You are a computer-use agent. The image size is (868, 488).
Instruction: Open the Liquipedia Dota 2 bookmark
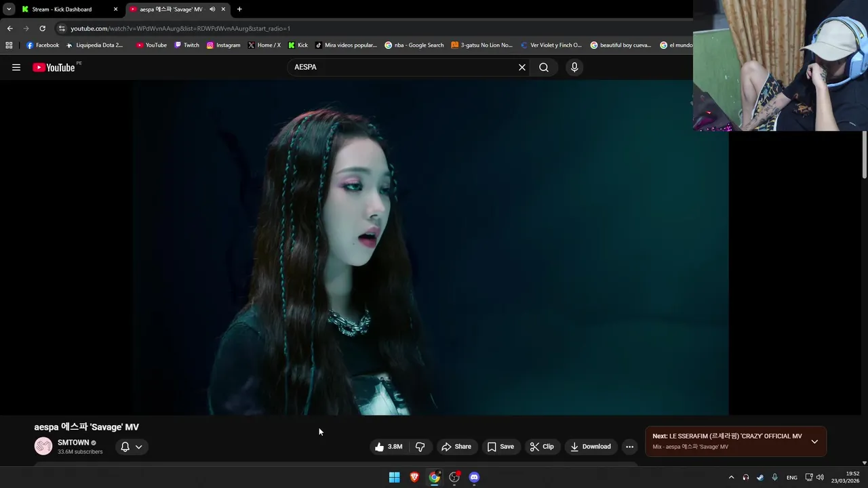(x=94, y=45)
